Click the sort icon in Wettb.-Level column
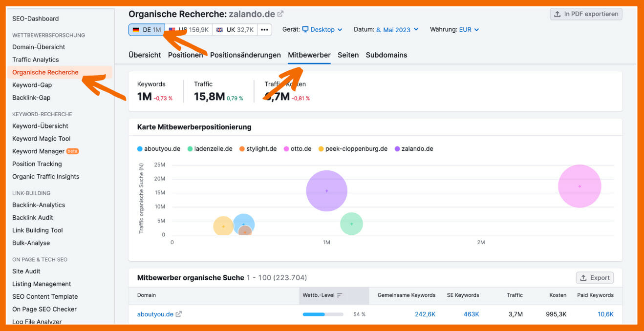 point(340,295)
